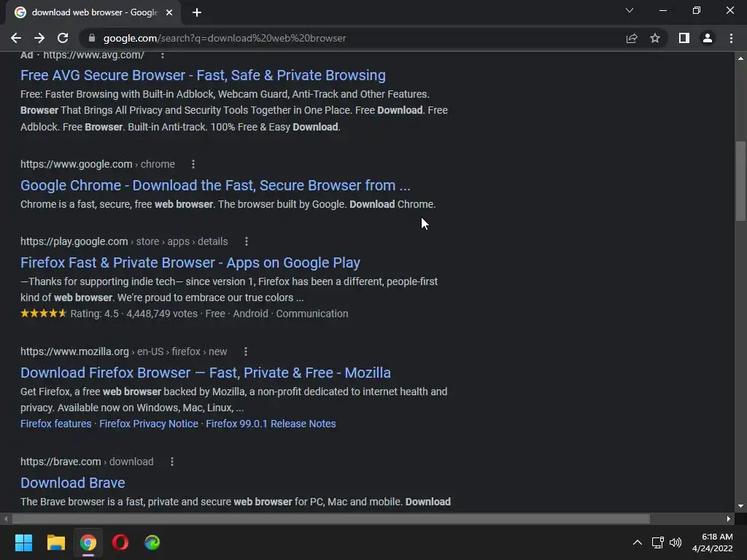
Task: Open Google Chrome download result link
Action: 215,185
